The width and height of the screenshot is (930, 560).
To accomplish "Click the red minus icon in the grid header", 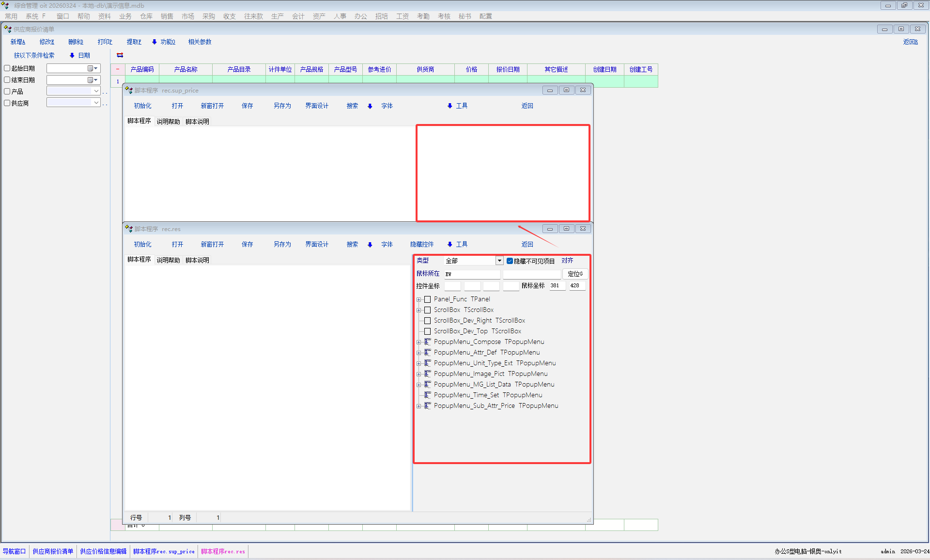I will [118, 69].
